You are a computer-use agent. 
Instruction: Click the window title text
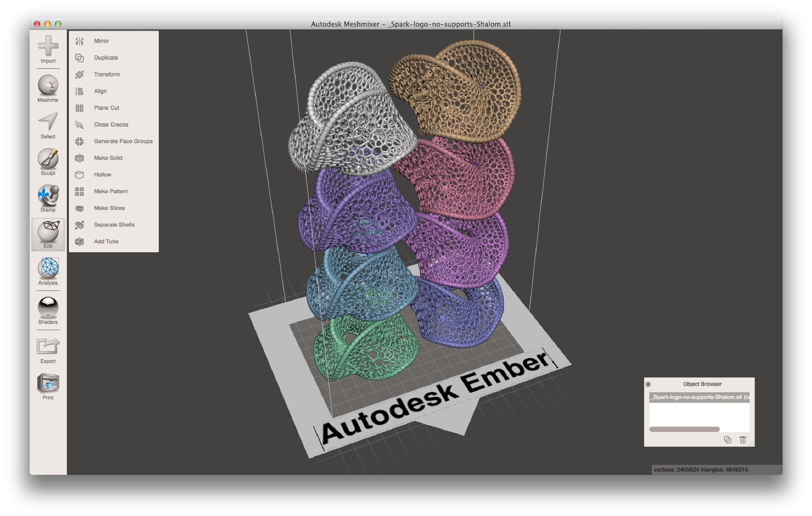pyautogui.click(x=411, y=24)
